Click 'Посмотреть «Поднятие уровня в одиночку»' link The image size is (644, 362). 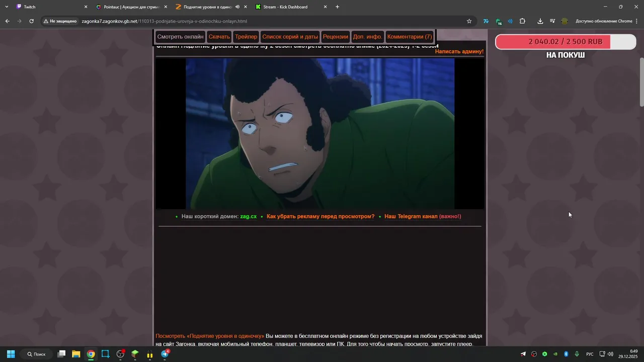click(x=210, y=336)
